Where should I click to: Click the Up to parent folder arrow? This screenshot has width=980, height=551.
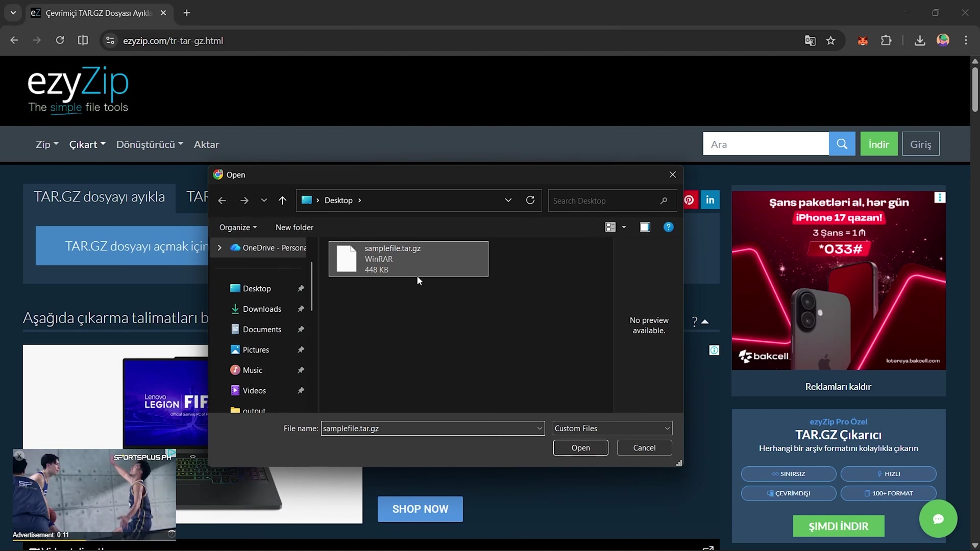click(282, 201)
